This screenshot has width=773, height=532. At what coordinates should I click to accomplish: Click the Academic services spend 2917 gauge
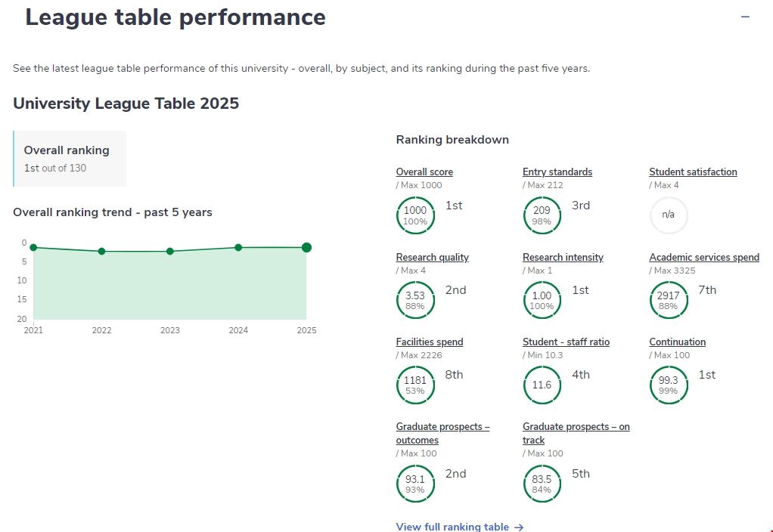click(x=669, y=300)
